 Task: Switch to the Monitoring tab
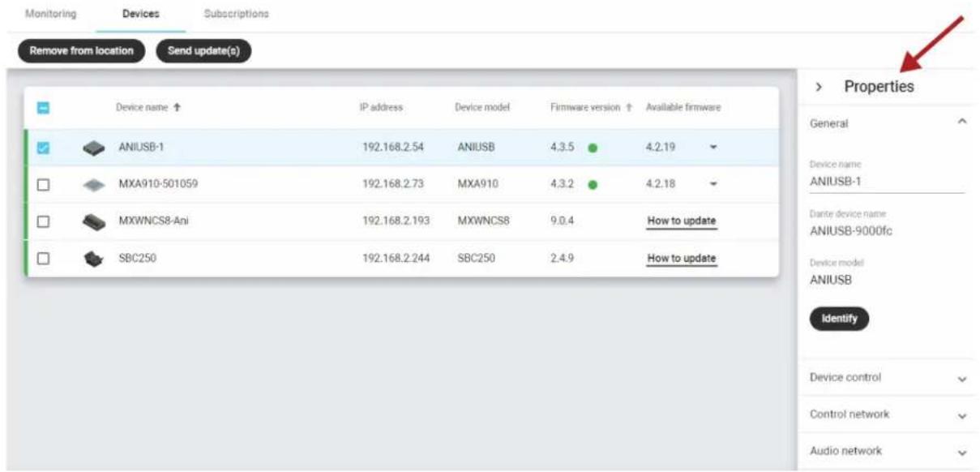[x=51, y=15]
